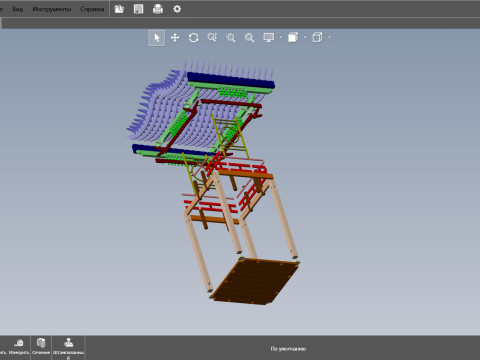Select the brown floor board in model
Screen dimensions: 480x360
[255, 281]
